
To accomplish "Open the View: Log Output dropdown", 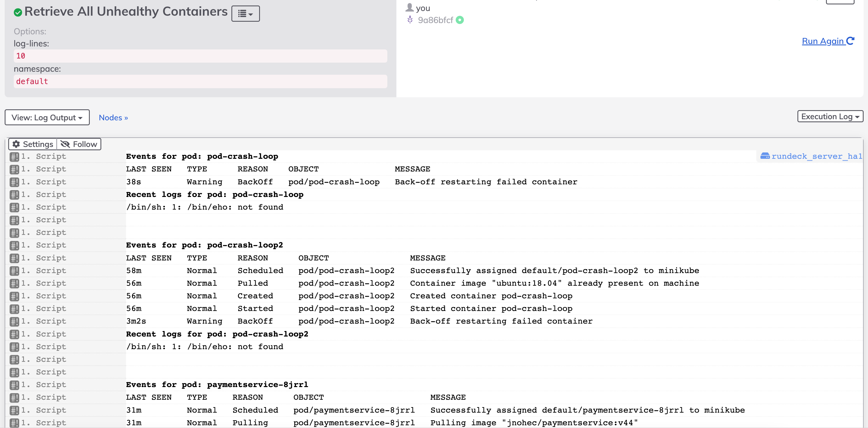I will [x=47, y=117].
